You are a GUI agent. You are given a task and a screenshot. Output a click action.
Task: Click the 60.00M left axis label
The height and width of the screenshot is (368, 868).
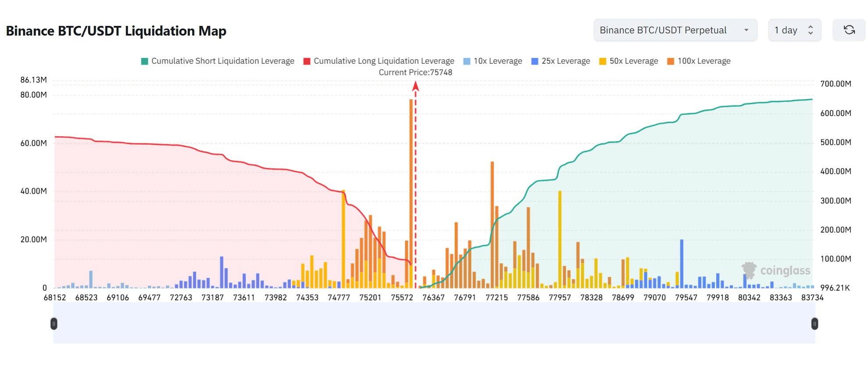[x=33, y=143]
